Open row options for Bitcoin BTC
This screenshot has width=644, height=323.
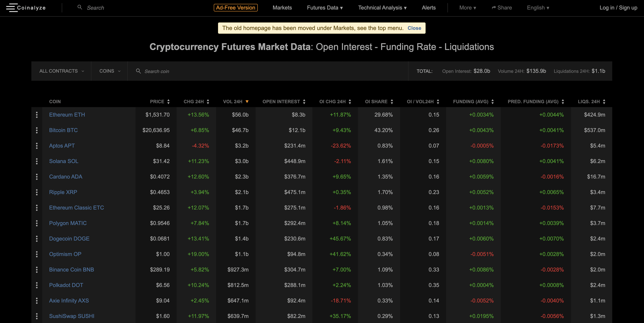coord(37,130)
